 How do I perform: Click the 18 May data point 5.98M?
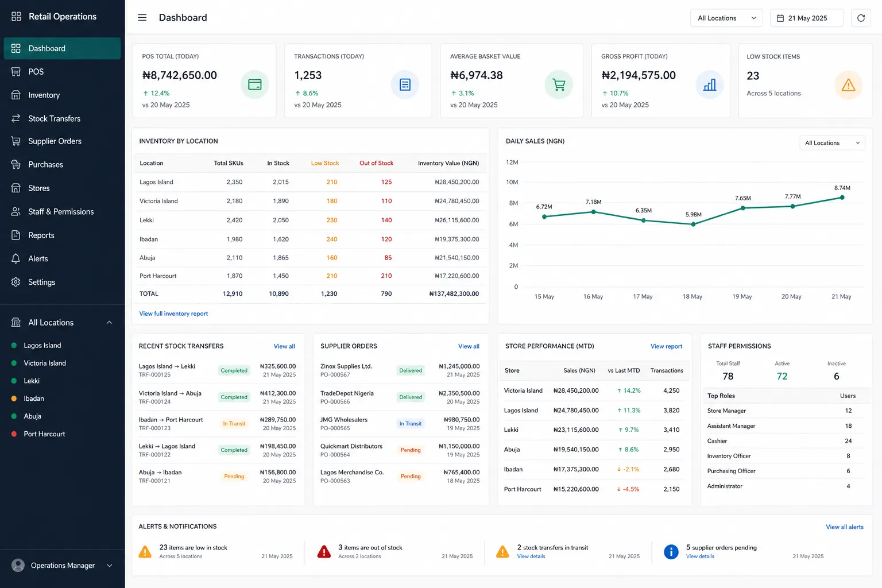pos(693,225)
